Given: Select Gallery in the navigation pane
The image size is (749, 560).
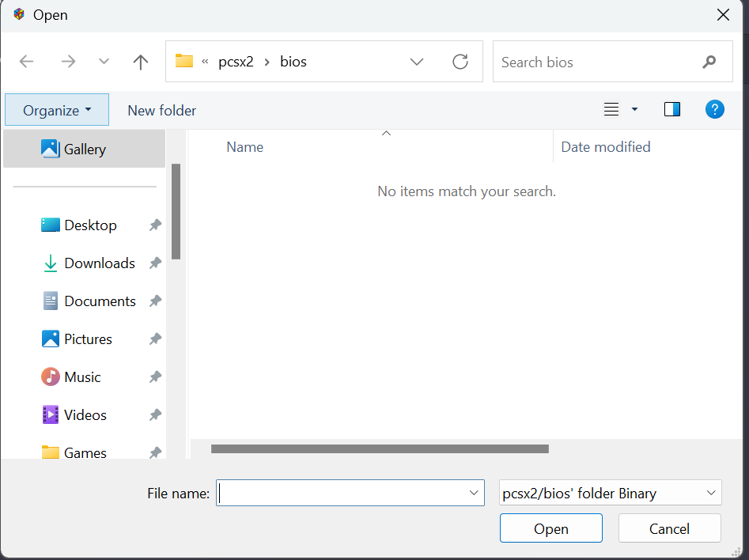Looking at the screenshot, I should 84,149.
